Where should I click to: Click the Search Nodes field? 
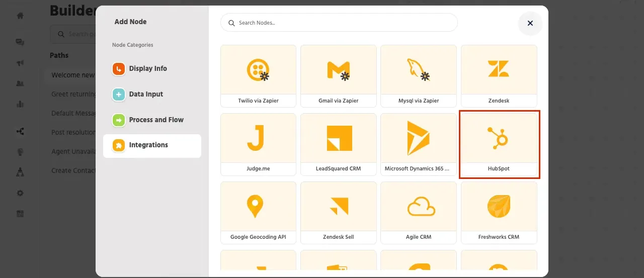point(339,23)
